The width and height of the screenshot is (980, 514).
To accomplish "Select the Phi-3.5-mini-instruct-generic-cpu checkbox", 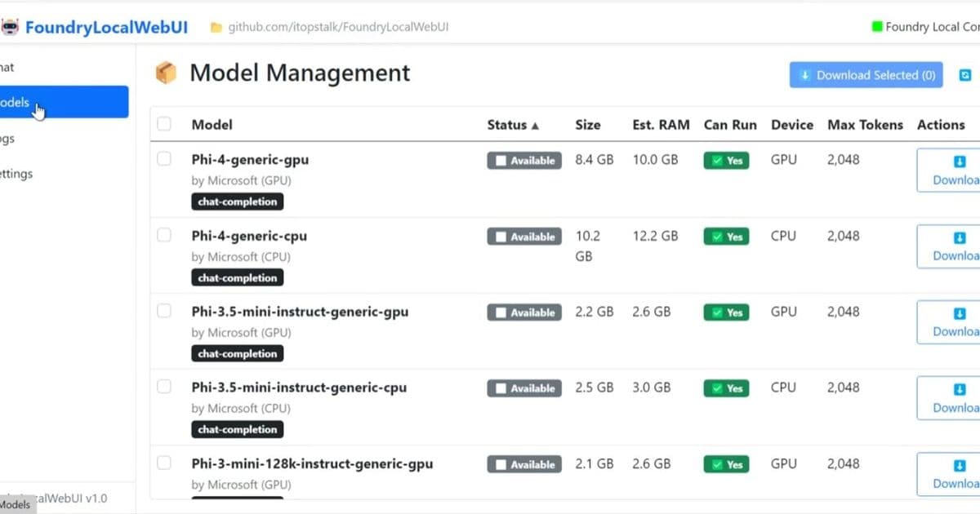I will (164, 387).
